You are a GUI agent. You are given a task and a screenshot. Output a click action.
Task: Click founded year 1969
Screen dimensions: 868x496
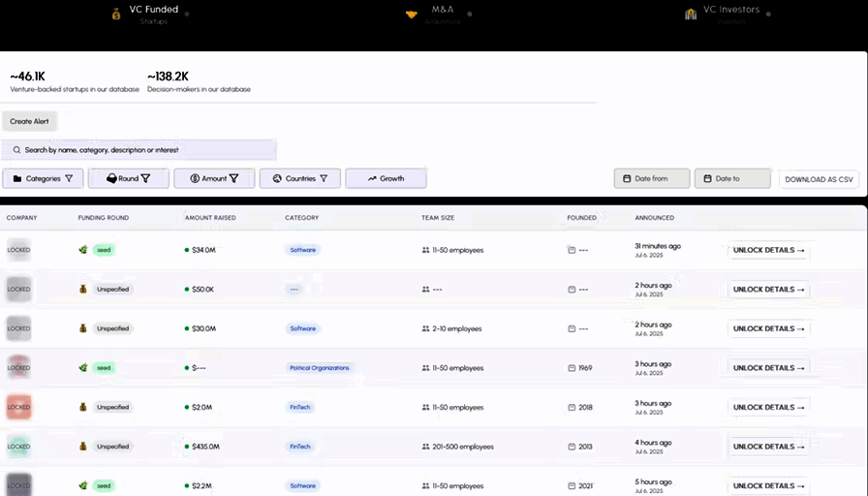(x=585, y=368)
